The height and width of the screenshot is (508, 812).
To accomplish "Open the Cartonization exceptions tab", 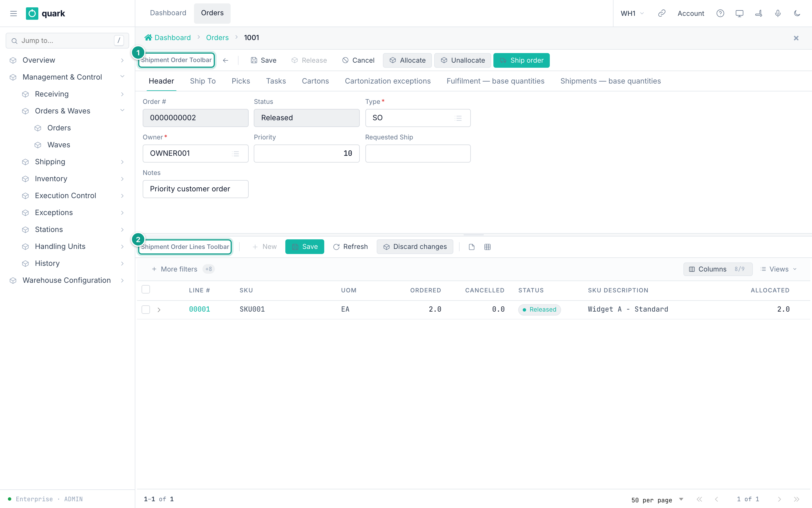I will (x=388, y=81).
